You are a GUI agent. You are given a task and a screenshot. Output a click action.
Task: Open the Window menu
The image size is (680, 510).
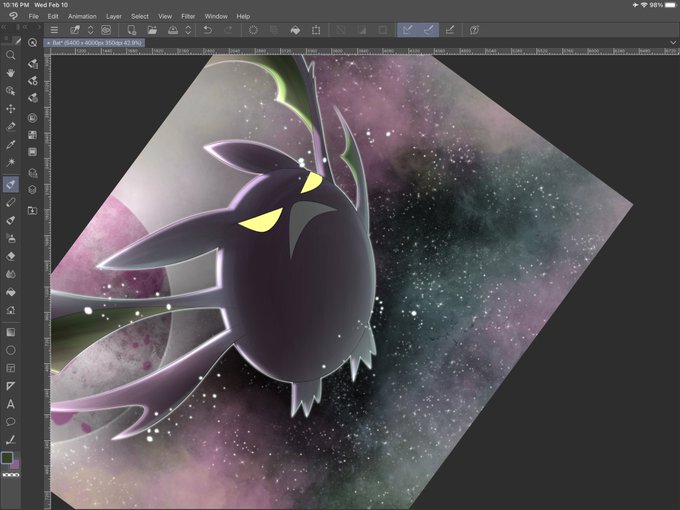coord(216,16)
